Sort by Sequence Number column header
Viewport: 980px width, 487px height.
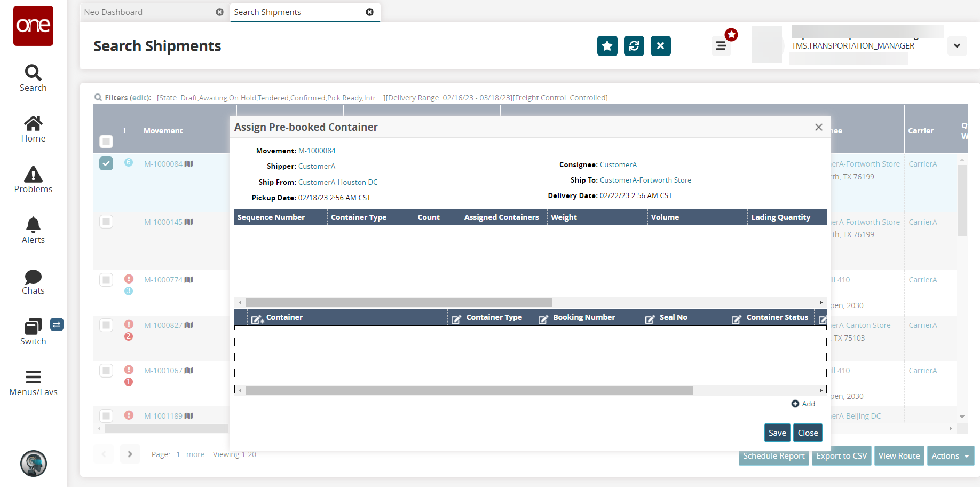[281, 217]
